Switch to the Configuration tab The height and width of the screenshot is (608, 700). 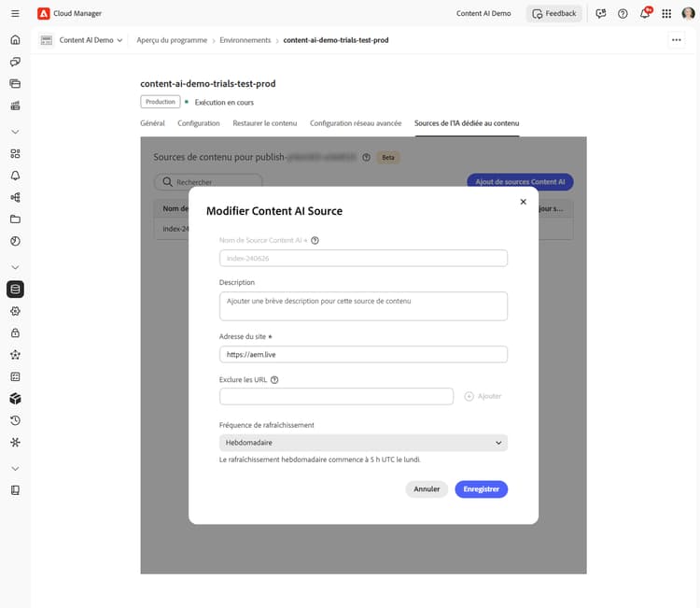(199, 123)
